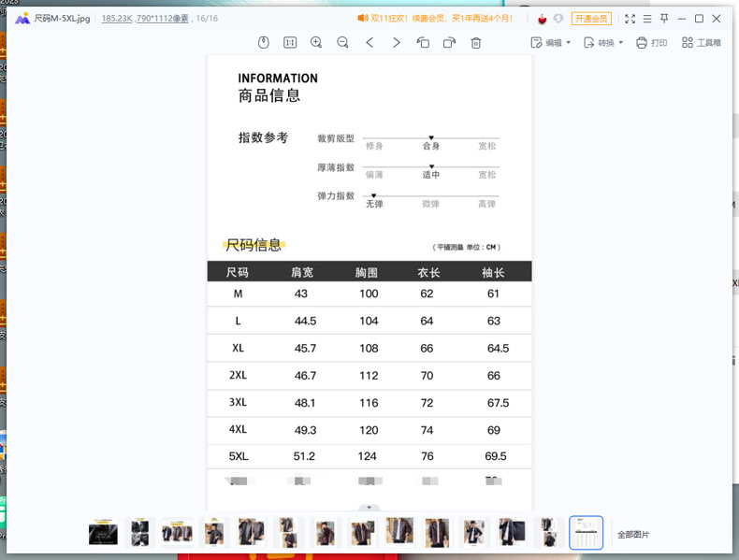Select the fourth thumbnail in the filmstrip
739x560 pixels.
point(214,533)
